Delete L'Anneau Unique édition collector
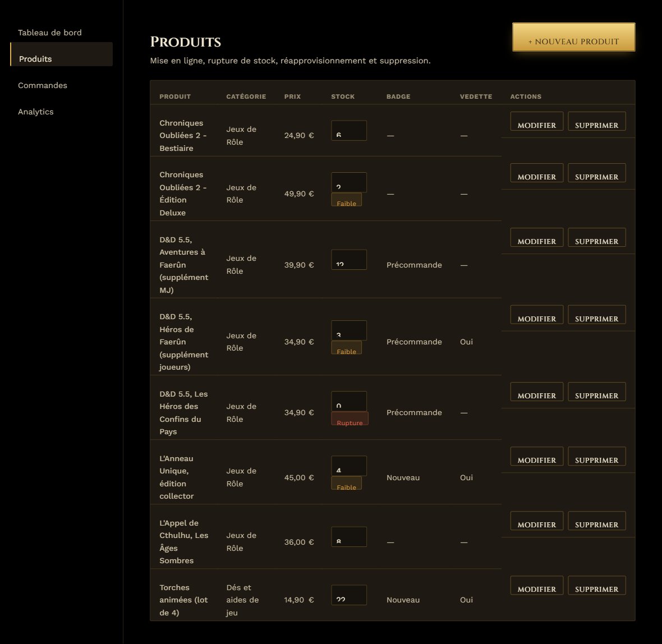This screenshot has width=662, height=644. pyautogui.click(x=596, y=457)
